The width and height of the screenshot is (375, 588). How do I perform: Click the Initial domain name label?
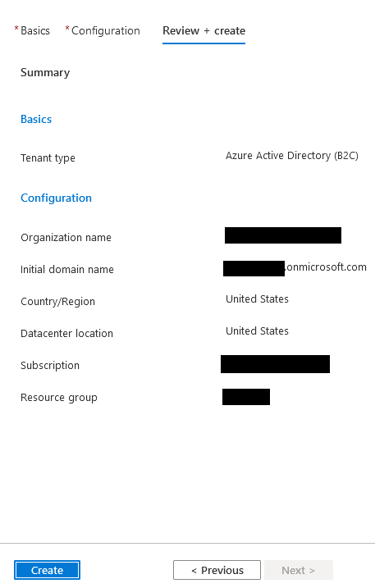(66, 269)
